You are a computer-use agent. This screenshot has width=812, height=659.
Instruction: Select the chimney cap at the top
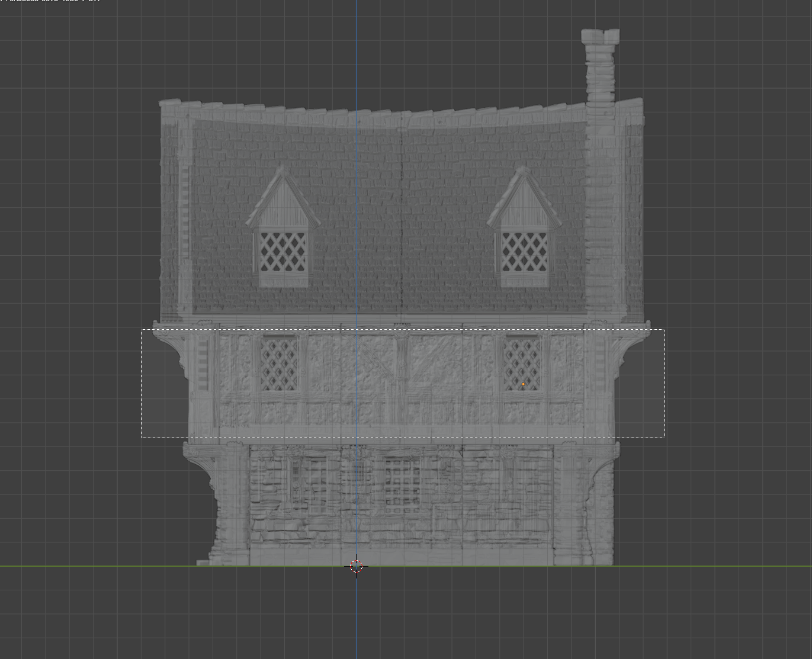point(601,37)
